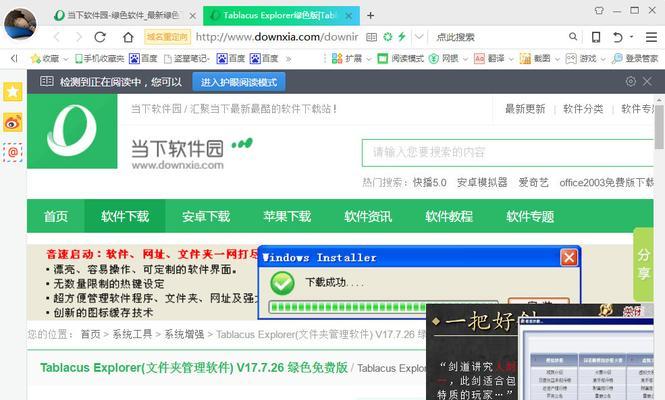Viewport: 665px width, 400px height.
Task: Open the 软件资讯 navigation tab
Action: point(368,216)
